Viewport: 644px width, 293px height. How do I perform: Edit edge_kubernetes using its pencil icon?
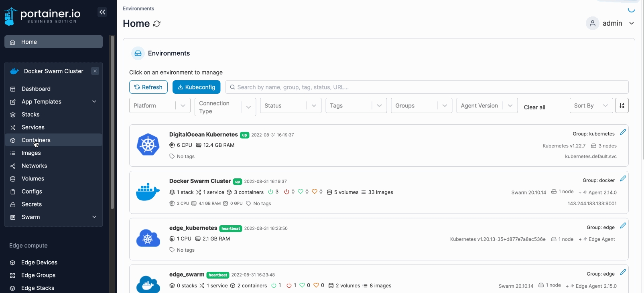pos(623,226)
